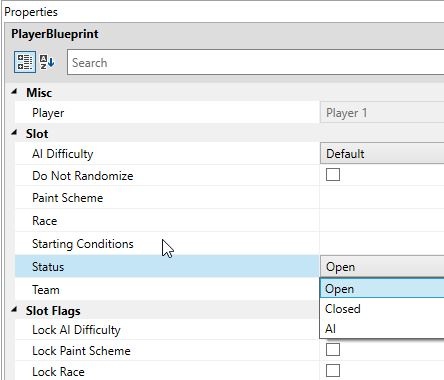Sort properties alphabetically
The image size is (444, 380).
click(x=47, y=62)
